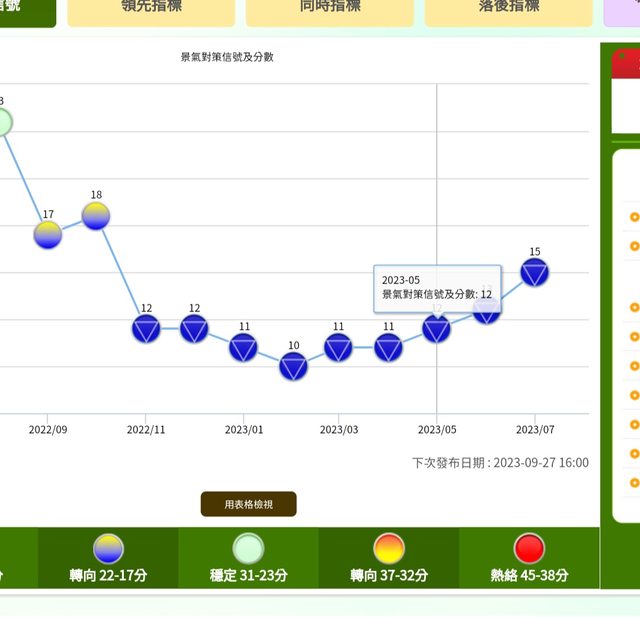Click the 2023/07 data point valued 15

535,272
